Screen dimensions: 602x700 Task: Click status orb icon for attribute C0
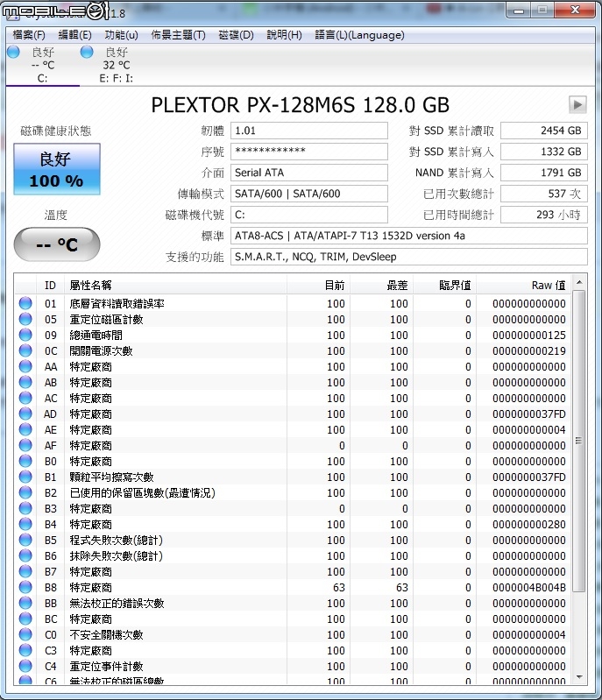25,634
